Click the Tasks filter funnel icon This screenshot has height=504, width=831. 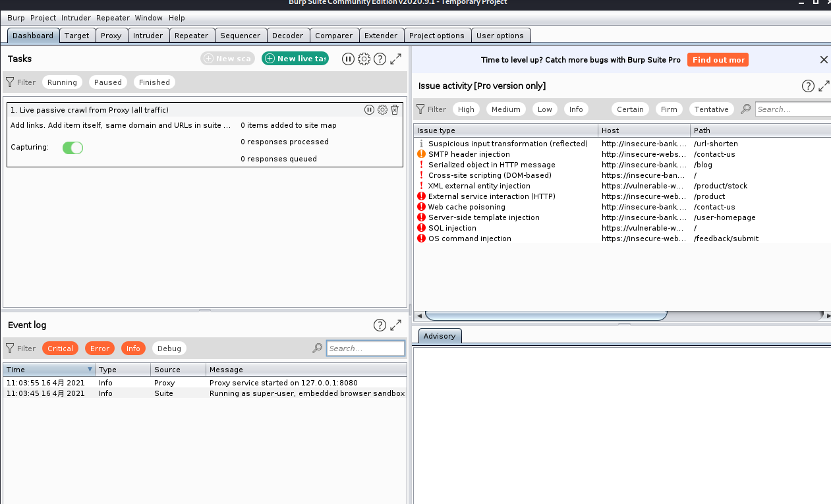(x=10, y=82)
